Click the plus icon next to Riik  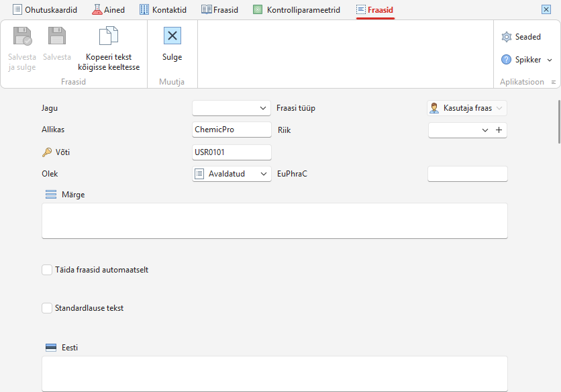coord(499,130)
